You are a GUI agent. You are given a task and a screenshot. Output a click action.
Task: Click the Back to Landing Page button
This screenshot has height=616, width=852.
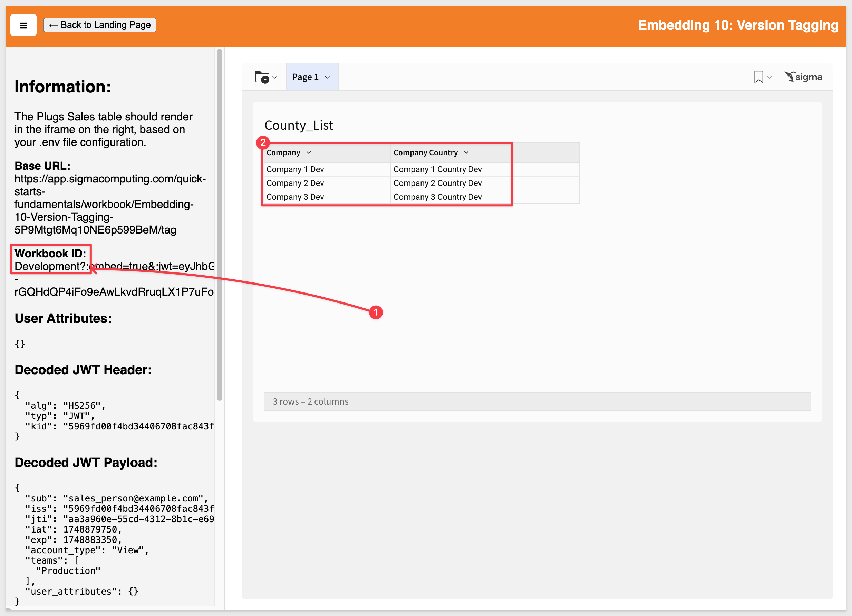100,25
